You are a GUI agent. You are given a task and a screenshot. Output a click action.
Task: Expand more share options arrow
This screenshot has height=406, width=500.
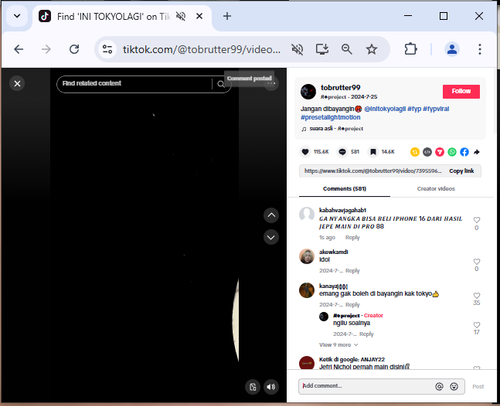pos(477,152)
